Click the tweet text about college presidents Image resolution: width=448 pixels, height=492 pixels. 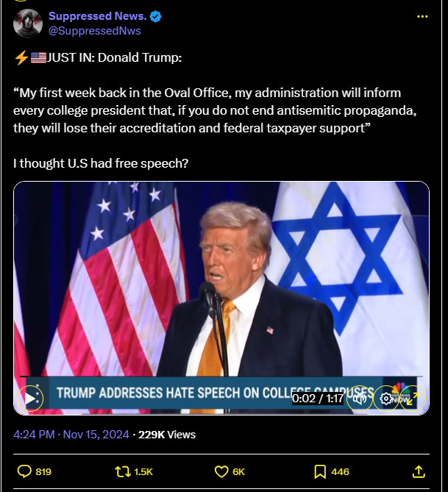point(215,110)
